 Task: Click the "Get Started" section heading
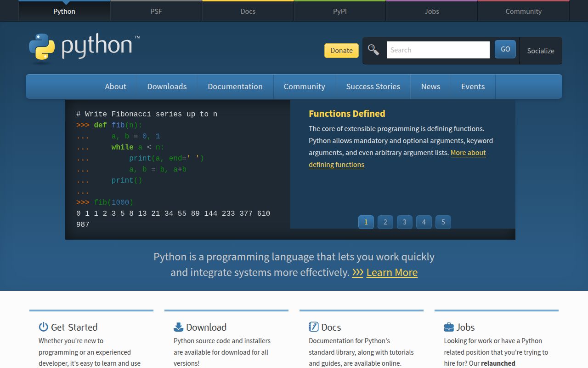pos(74,327)
